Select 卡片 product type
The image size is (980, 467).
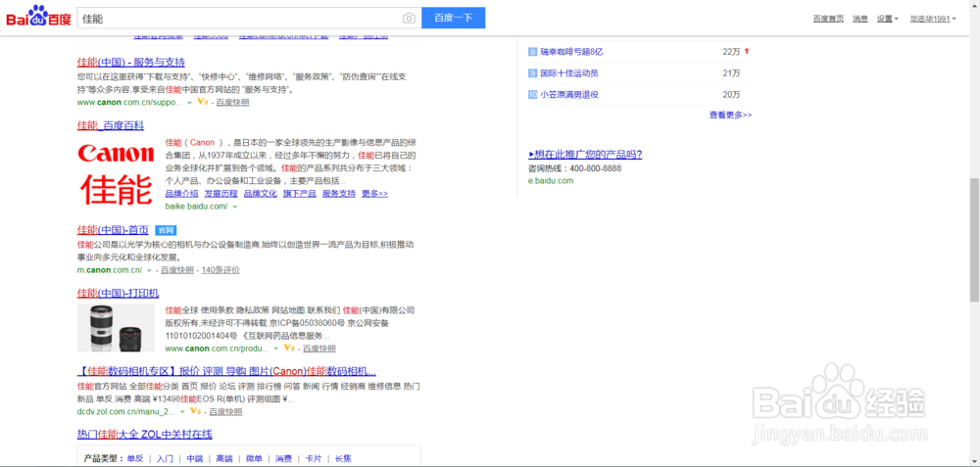pyautogui.click(x=314, y=458)
